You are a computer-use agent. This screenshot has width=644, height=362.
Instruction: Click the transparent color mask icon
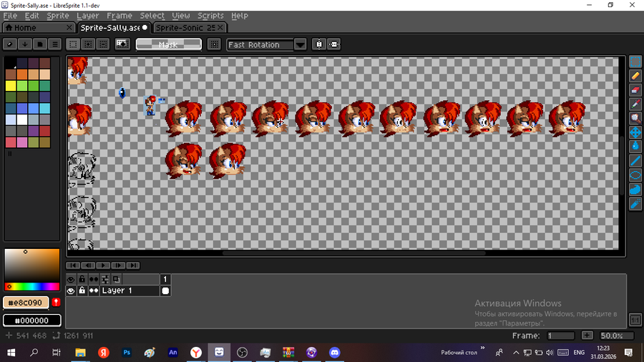click(x=122, y=44)
